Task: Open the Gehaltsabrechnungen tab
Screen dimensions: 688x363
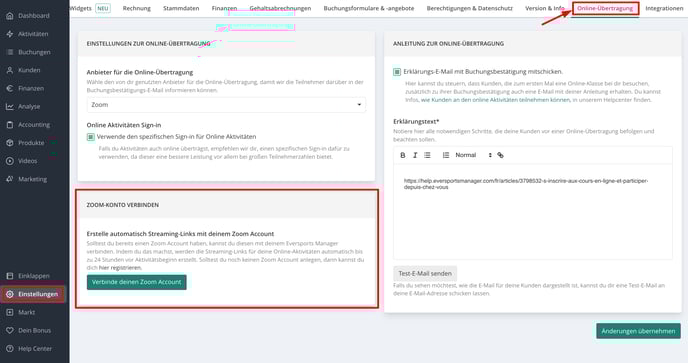Action: [x=280, y=8]
